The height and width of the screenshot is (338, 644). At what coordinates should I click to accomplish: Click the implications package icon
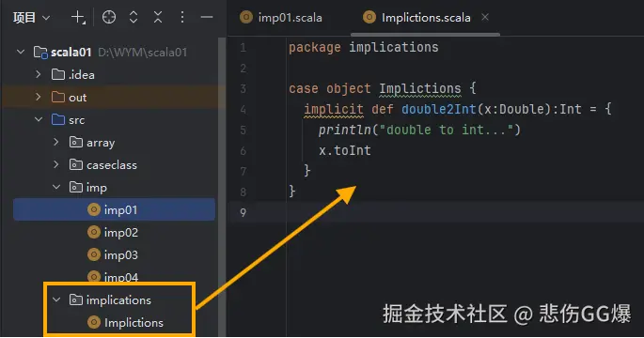(x=76, y=300)
